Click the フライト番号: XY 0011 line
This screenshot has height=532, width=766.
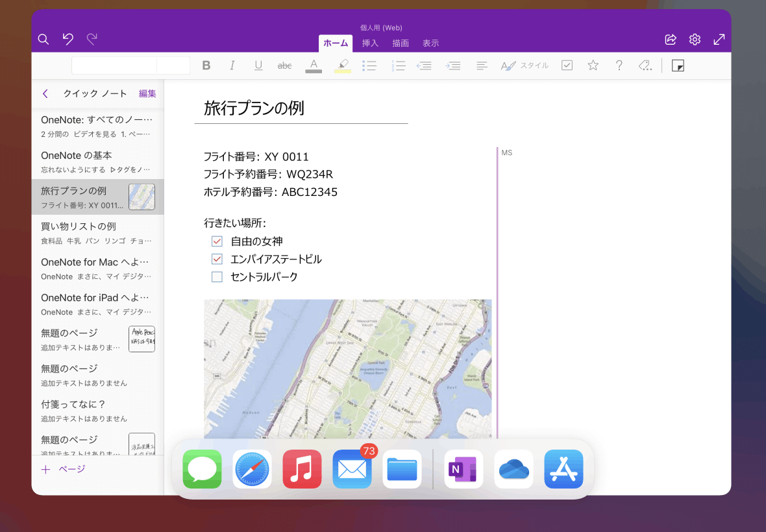tap(256, 156)
